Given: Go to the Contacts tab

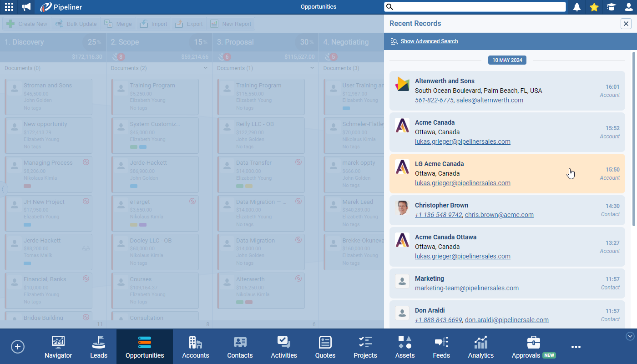Looking at the screenshot, I should (240, 347).
